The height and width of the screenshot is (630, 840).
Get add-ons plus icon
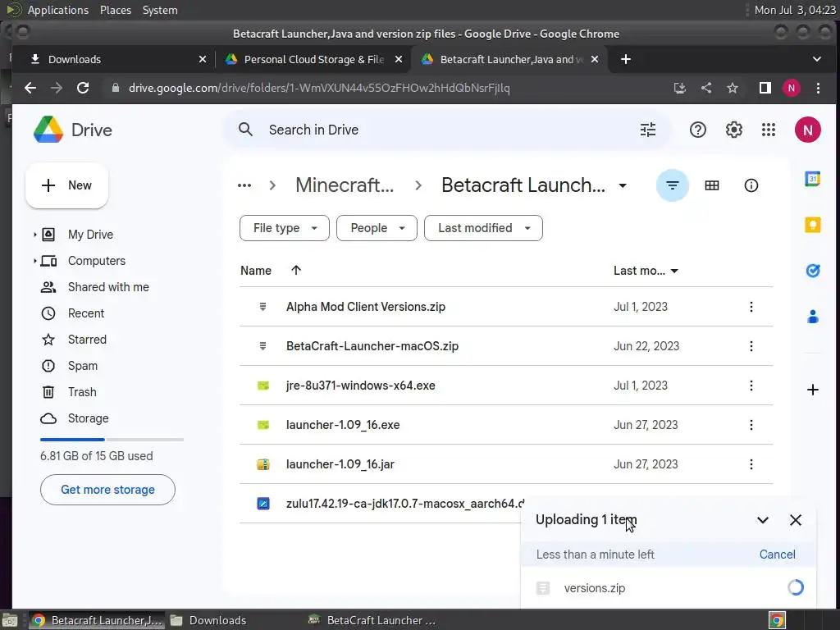pos(812,390)
